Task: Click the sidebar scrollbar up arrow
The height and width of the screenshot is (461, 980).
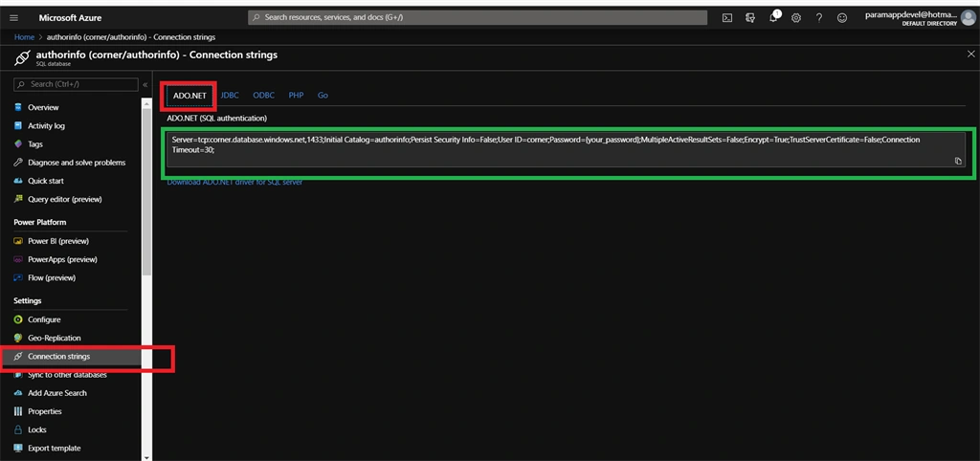Action: (x=146, y=102)
